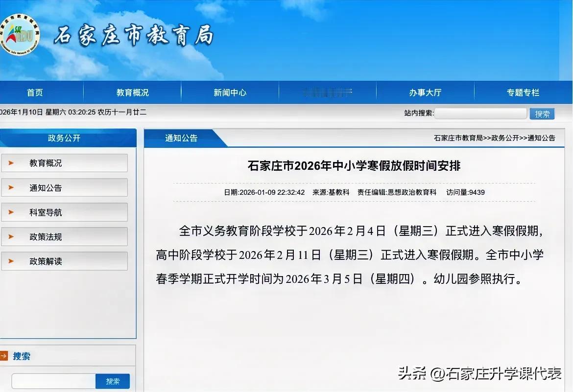Click the orange arrow beside 政策解读
Image resolution: width=573 pixels, height=392 pixels.
click(x=11, y=261)
